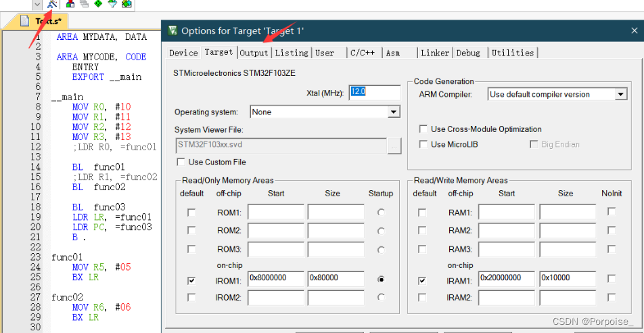Viewport: 644px width, 333px height.
Task: Tick the RAM1 NoInit checkbox
Action: coord(612,211)
